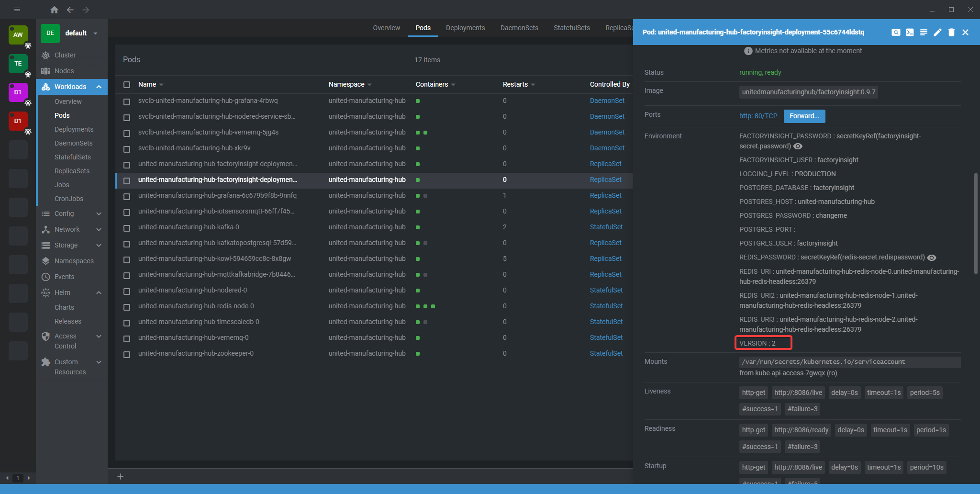Open the pod shell terminal icon

pyautogui.click(x=910, y=32)
